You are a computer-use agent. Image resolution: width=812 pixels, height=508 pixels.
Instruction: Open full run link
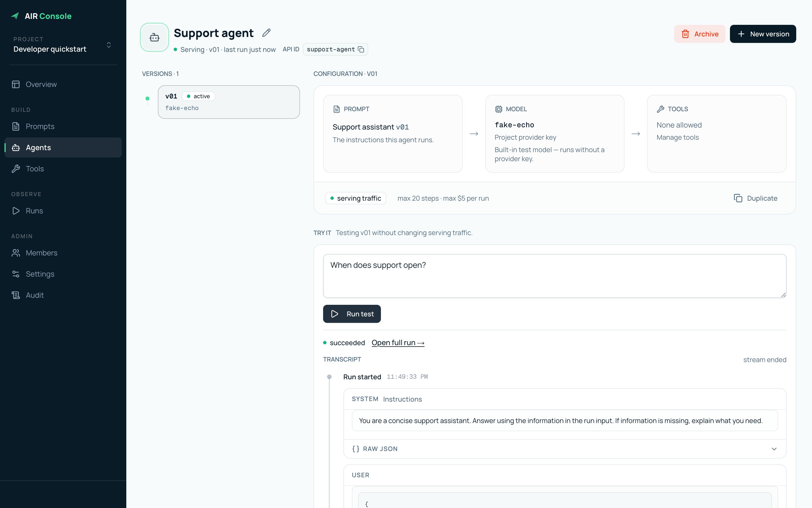(x=398, y=343)
